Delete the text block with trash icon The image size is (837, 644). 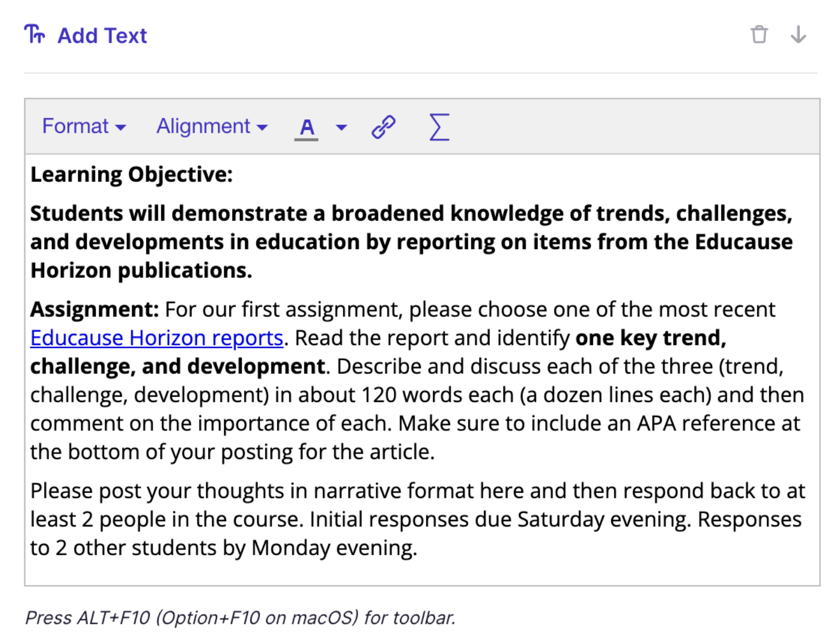tap(759, 35)
